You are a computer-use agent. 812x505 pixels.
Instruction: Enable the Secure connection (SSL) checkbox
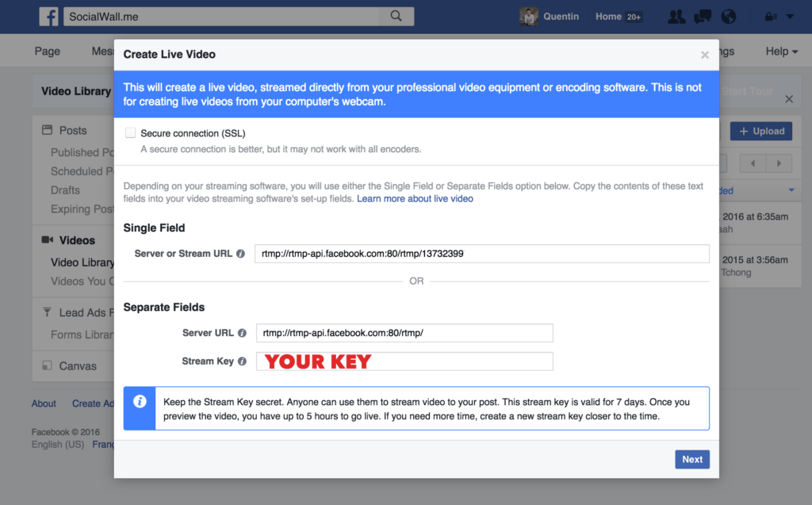pyautogui.click(x=130, y=132)
